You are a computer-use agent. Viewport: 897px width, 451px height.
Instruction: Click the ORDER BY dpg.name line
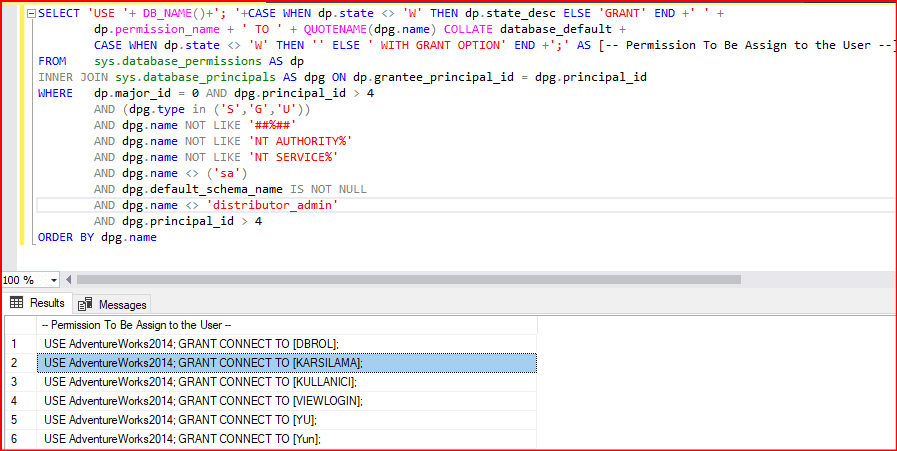click(97, 238)
